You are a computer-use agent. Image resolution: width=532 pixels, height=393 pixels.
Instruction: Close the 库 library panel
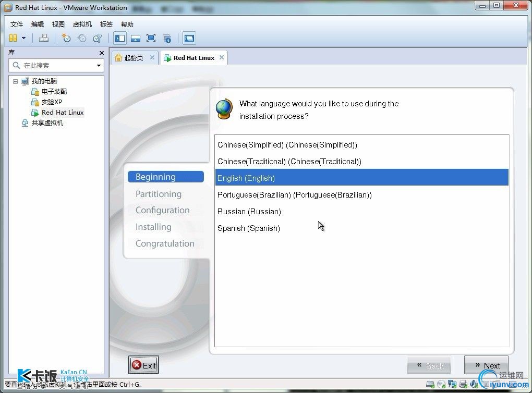click(102, 53)
